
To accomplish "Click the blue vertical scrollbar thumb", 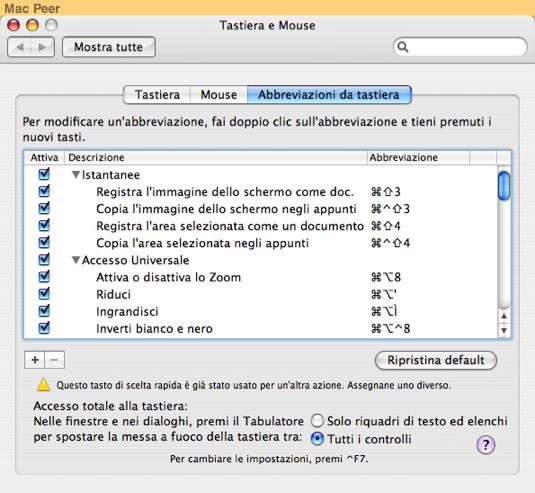I will pos(504,186).
